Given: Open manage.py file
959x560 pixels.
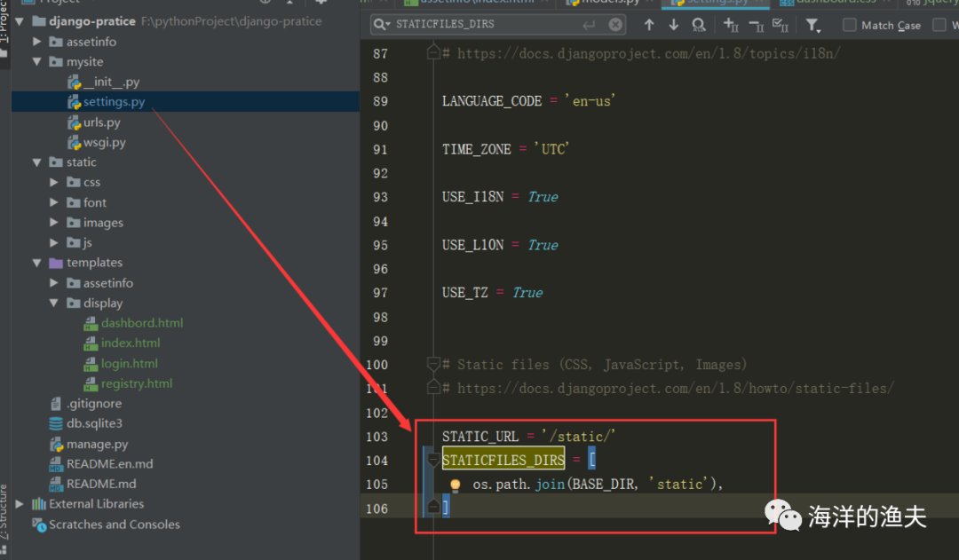Looking at the screenshot, I should 97,445.
